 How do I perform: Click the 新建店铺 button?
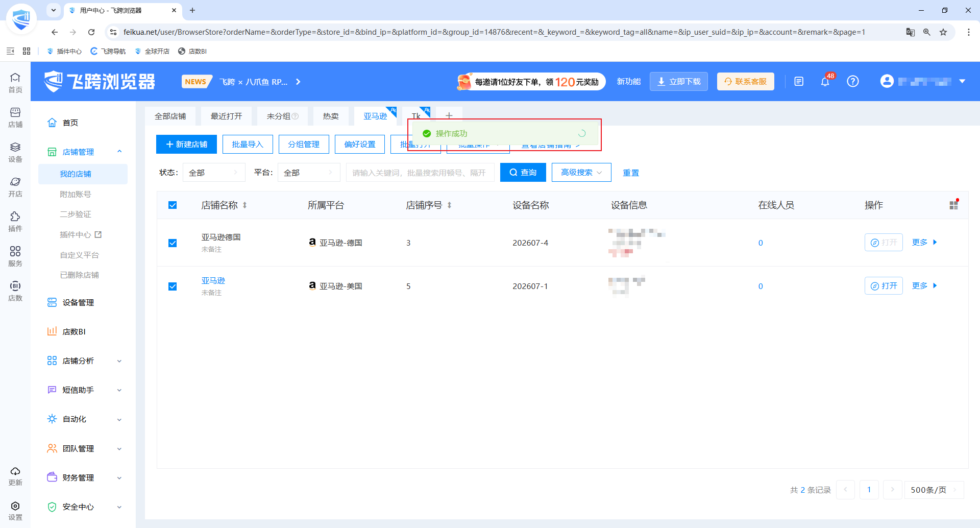[186, 145]
